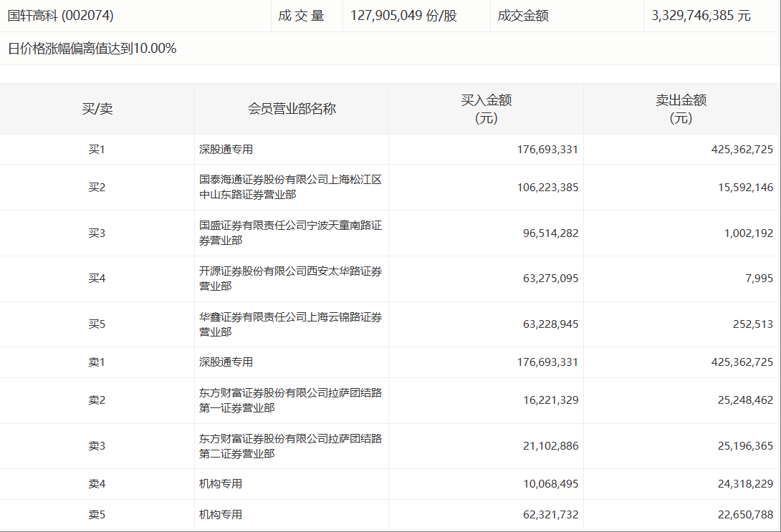Click the stock name 国轩高科 (002074)
781x532 pixels.
coord(61,16)
